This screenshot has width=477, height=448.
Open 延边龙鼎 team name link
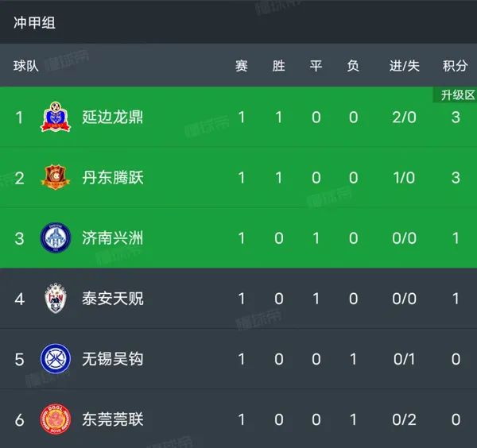tap(113, 118)
